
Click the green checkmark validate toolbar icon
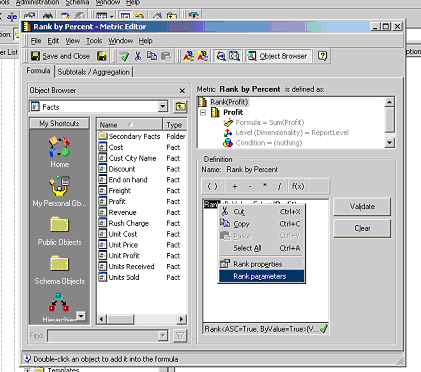point(125,56)
